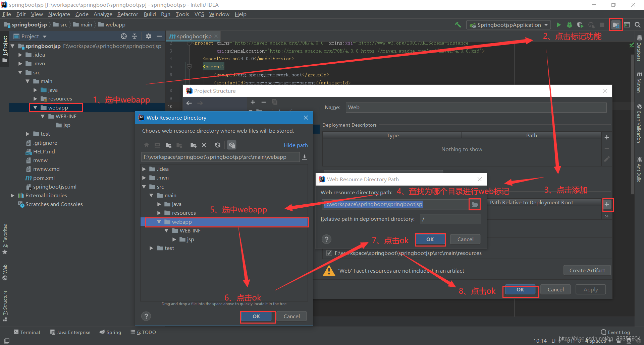The width and height of the screenshot is (644, 345).
Task: Open the Event Log in status bar
Action: click(615, 332)
